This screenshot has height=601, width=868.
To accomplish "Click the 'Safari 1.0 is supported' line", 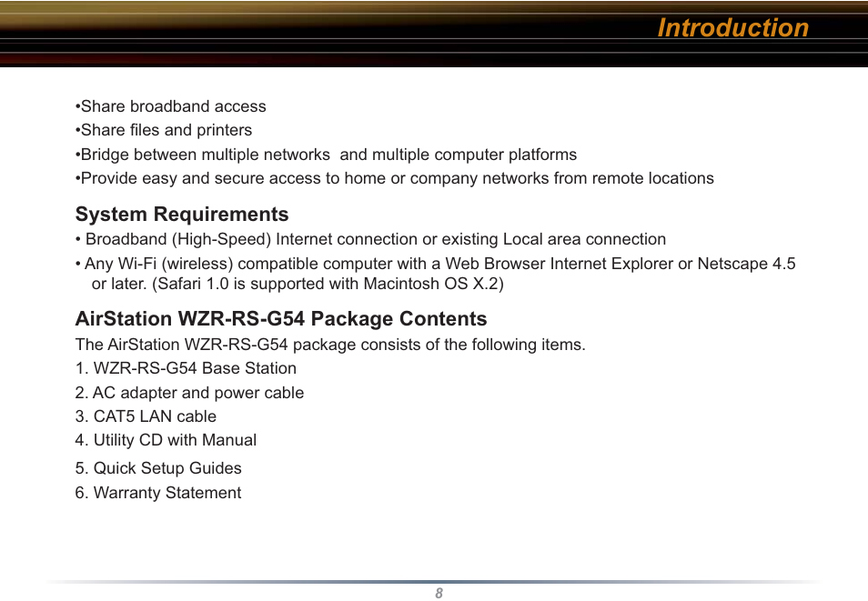I will (x=298, y=284).
